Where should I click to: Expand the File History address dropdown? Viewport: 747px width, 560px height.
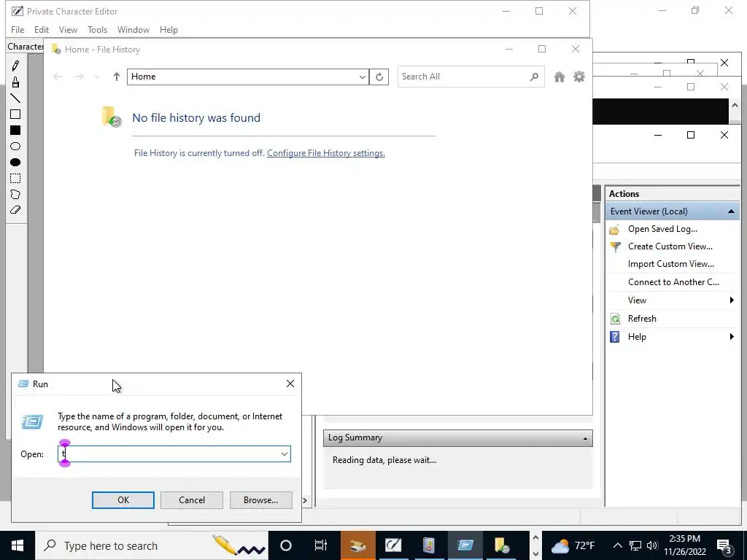(x=362, y=77)
